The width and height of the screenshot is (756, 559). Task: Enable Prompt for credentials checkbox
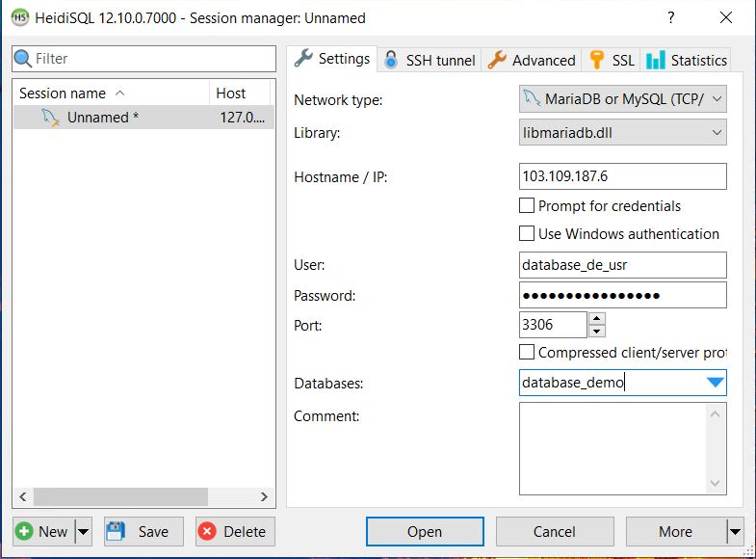[527, 205]
